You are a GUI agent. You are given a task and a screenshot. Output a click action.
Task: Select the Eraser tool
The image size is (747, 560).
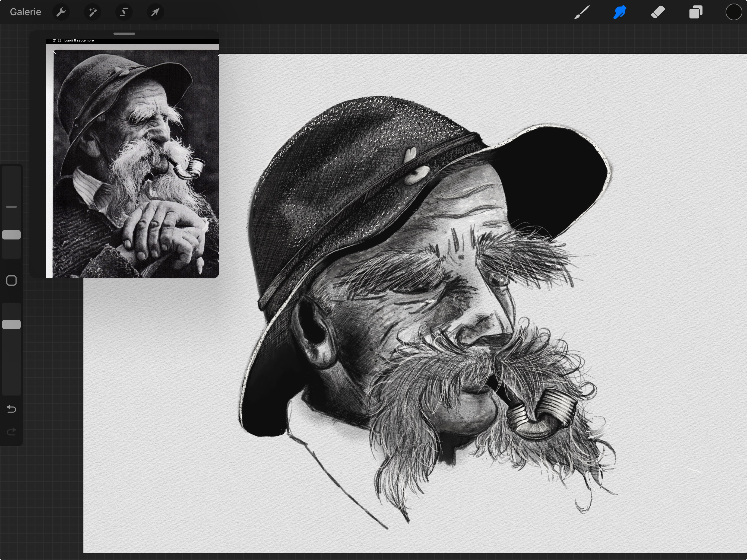658,12
